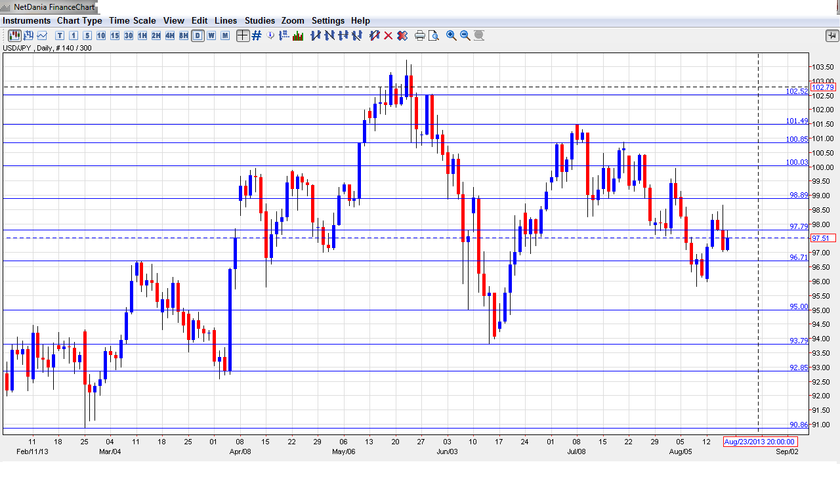
Task: Switch to the line chart icon
Action: click(42, 35)
